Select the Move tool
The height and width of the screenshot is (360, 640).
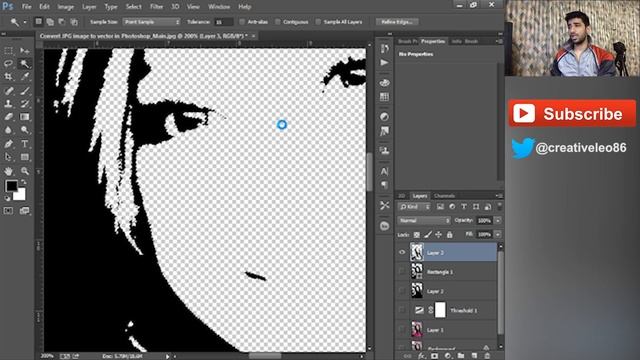tap(24, 51)
